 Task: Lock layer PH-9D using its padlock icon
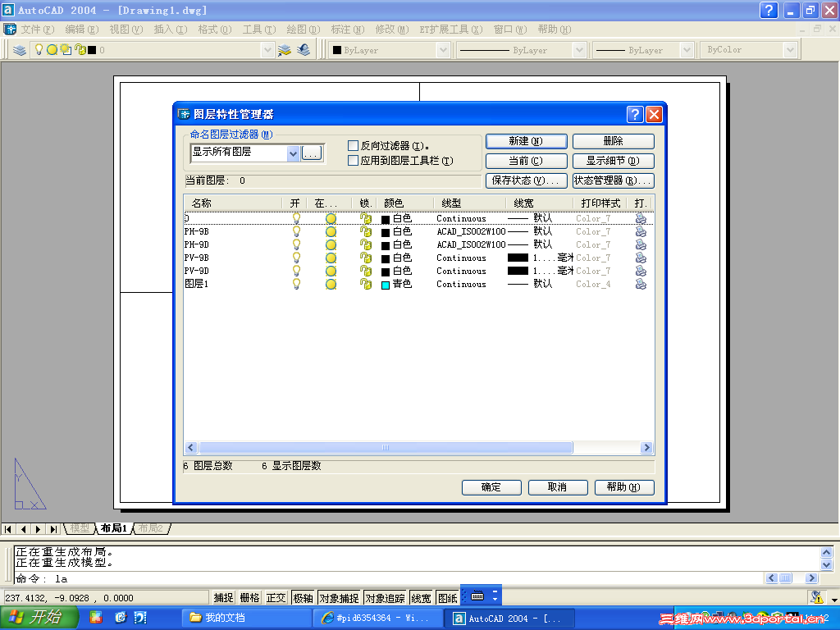click(366, 244)
